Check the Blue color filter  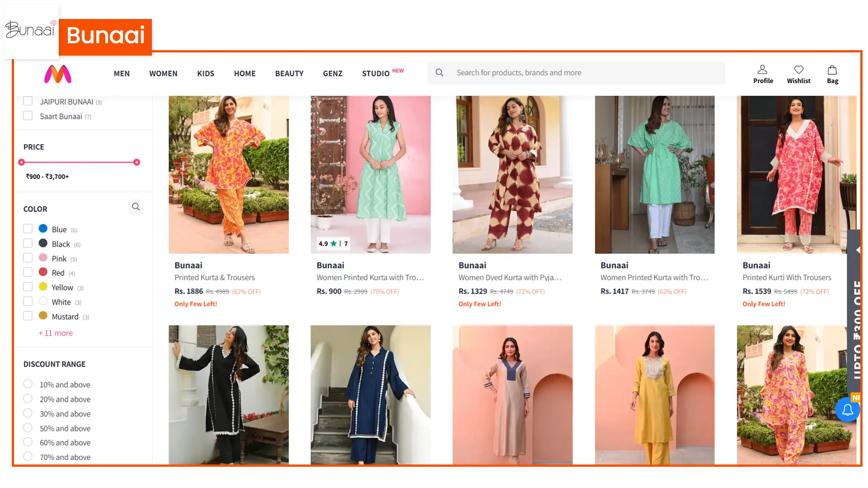(28, 228)
